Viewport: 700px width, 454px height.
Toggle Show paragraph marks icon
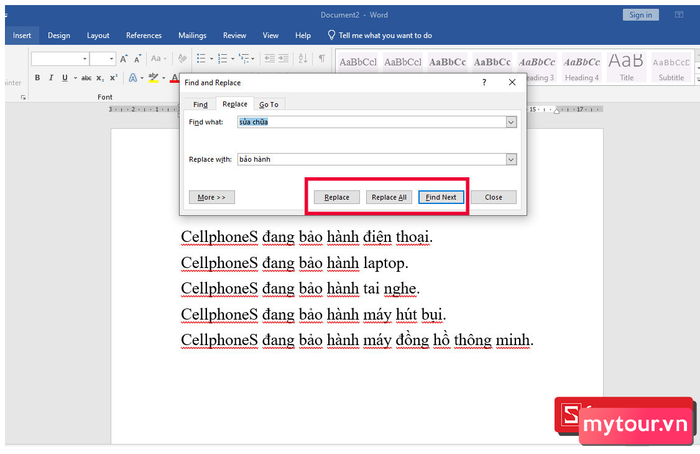point(321,58)
